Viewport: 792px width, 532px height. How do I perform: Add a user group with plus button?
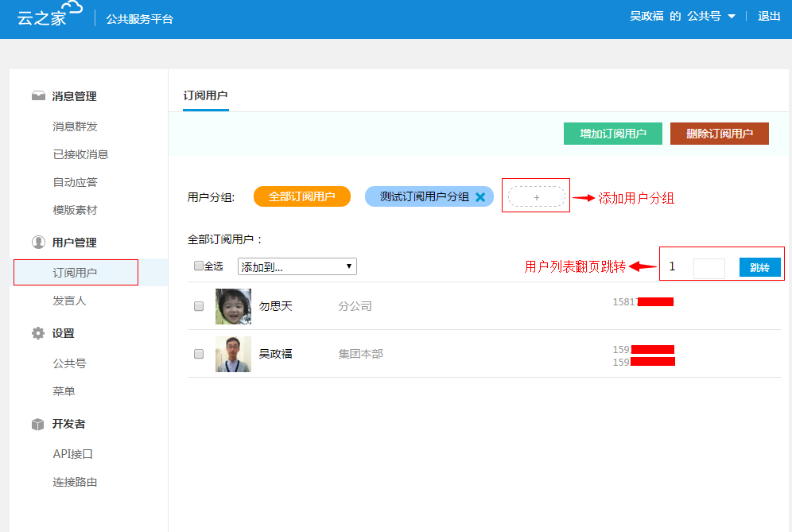coord(536,196)
